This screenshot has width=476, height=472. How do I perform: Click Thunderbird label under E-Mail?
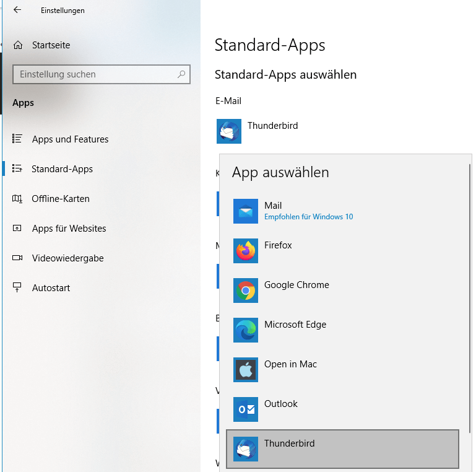pyautogui.click(x=272, y=126)
